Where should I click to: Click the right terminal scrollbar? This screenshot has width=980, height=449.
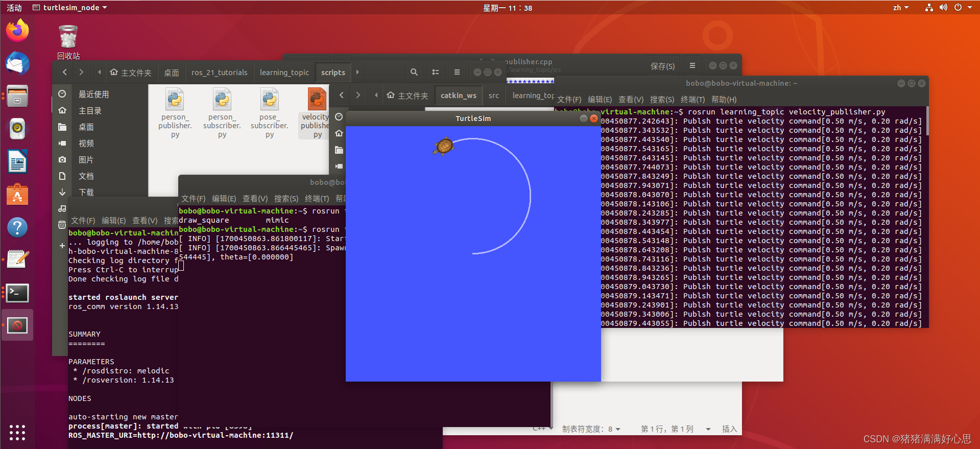[927, 122]
